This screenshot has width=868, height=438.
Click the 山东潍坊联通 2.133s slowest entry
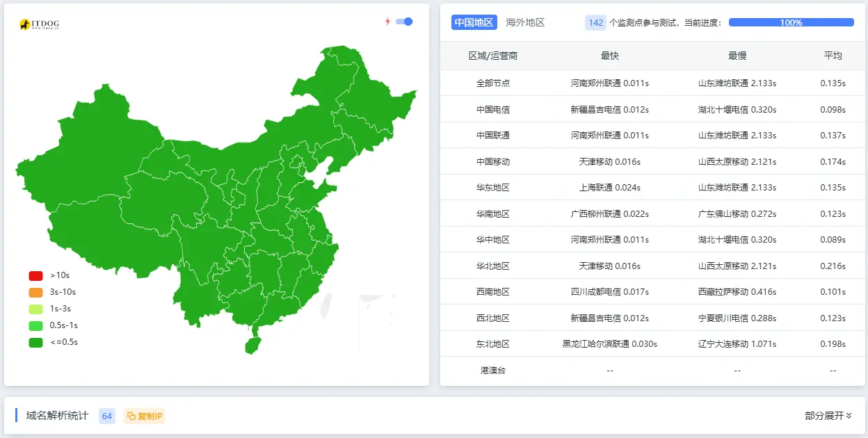pyautogui.click(x=737, y=83)
